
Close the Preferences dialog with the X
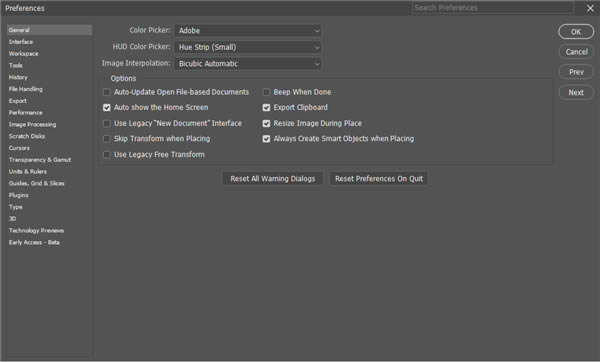590,8
